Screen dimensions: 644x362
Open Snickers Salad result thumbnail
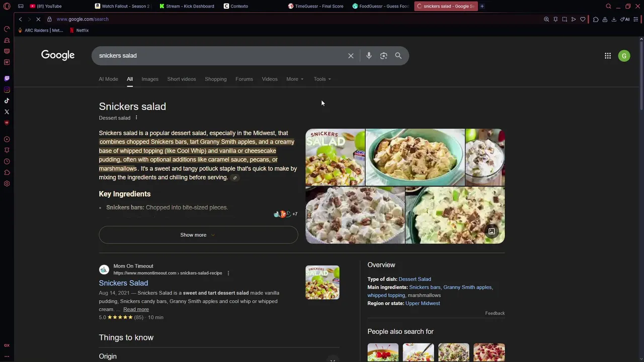pos(323,283)
